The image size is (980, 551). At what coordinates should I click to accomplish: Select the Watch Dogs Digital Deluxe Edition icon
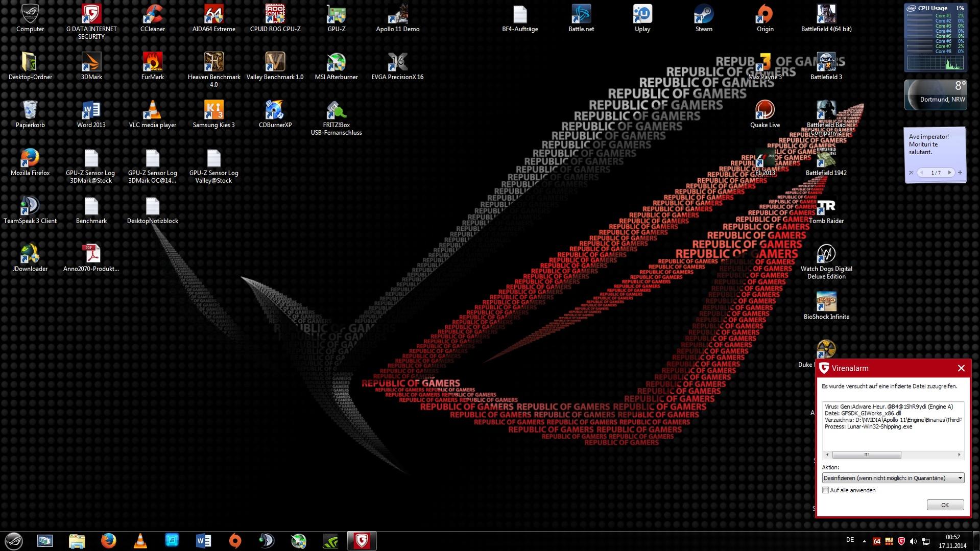[826, 262]
